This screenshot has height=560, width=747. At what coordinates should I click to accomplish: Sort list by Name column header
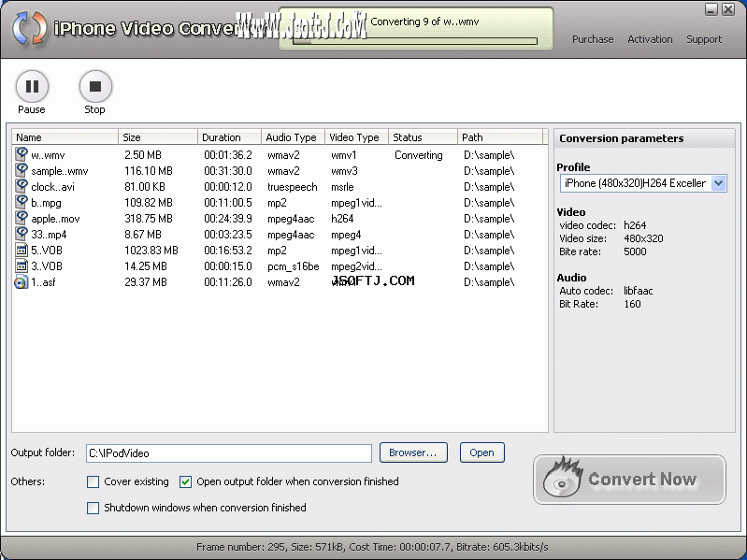(x=65, y=137)
